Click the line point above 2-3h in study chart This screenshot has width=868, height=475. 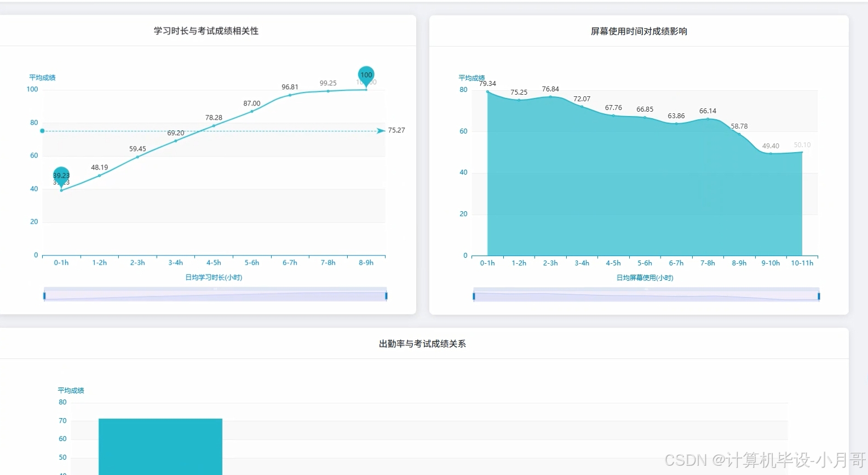point(137,157)
